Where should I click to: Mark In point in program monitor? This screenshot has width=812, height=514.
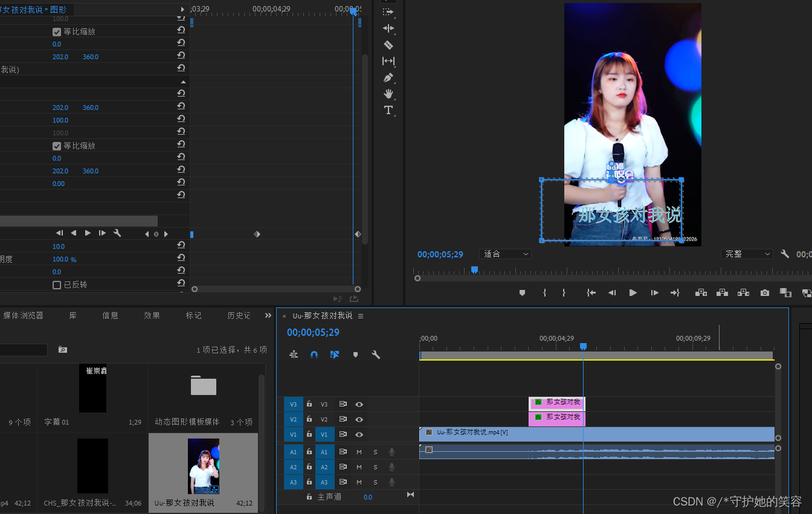544,292
